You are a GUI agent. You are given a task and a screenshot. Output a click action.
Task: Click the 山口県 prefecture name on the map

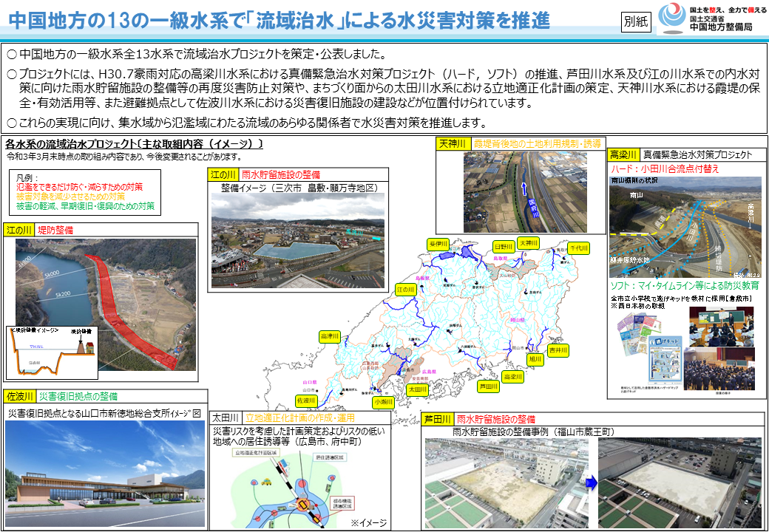(x=311, y=381)
